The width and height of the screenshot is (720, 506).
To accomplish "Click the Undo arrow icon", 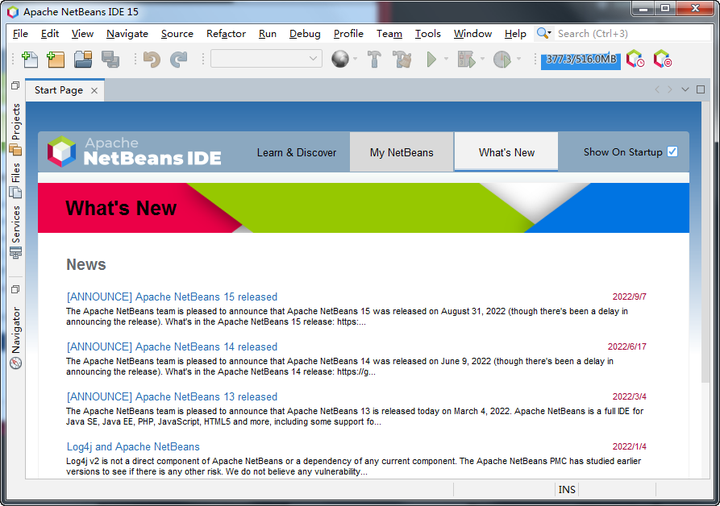I will (152, 59).
